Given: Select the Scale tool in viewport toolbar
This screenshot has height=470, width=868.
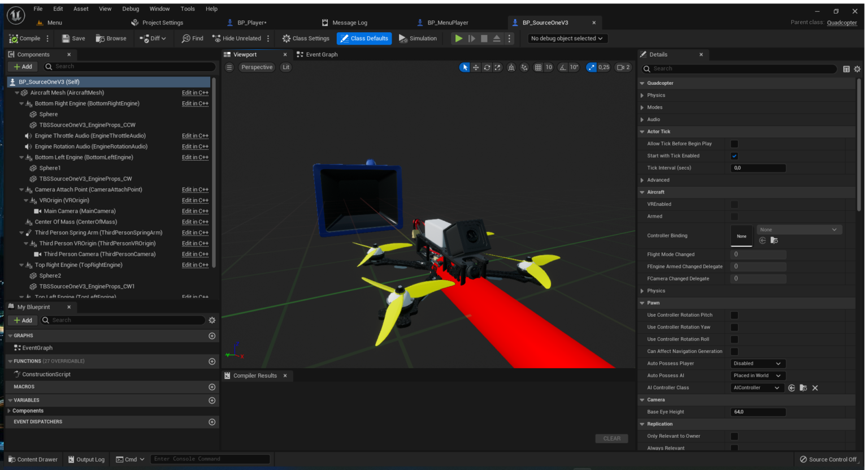Looking at the screenshot, I should point(498,67).
